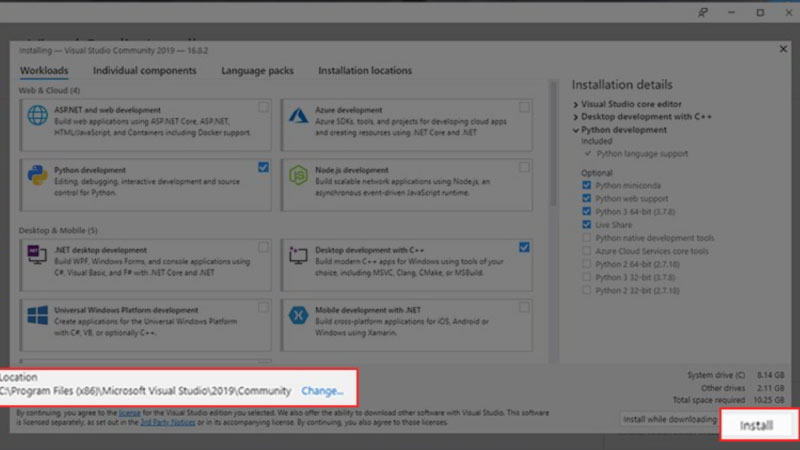800x450 pixels.
Task: Uncheck Python 3 64-bit (3.7.8) option
Action: [x=586, y=211]
